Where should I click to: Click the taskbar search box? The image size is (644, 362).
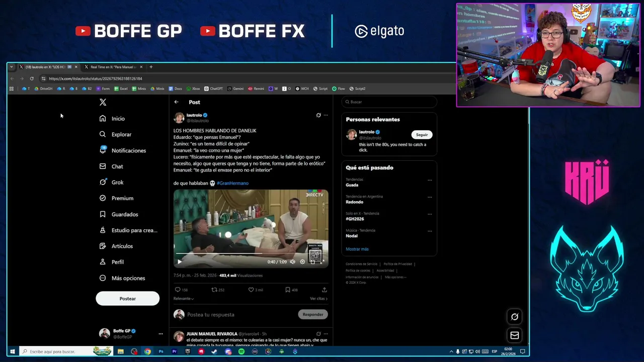(66, 351)
